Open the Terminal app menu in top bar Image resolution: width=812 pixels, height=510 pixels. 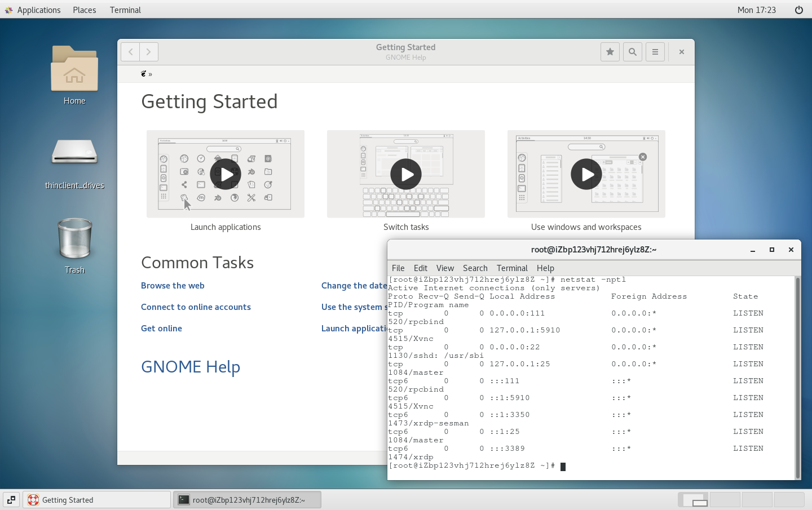(125, 10)
